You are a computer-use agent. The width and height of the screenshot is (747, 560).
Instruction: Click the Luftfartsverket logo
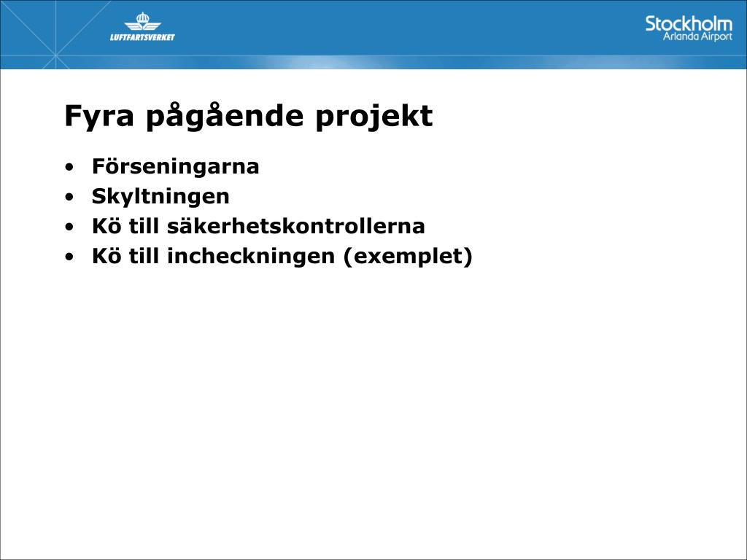click(x=142, y=27)
